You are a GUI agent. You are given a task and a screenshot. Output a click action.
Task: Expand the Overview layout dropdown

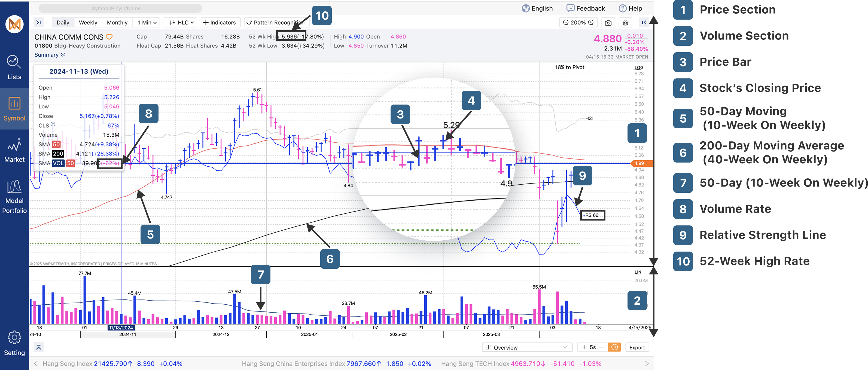pos(527,347)
